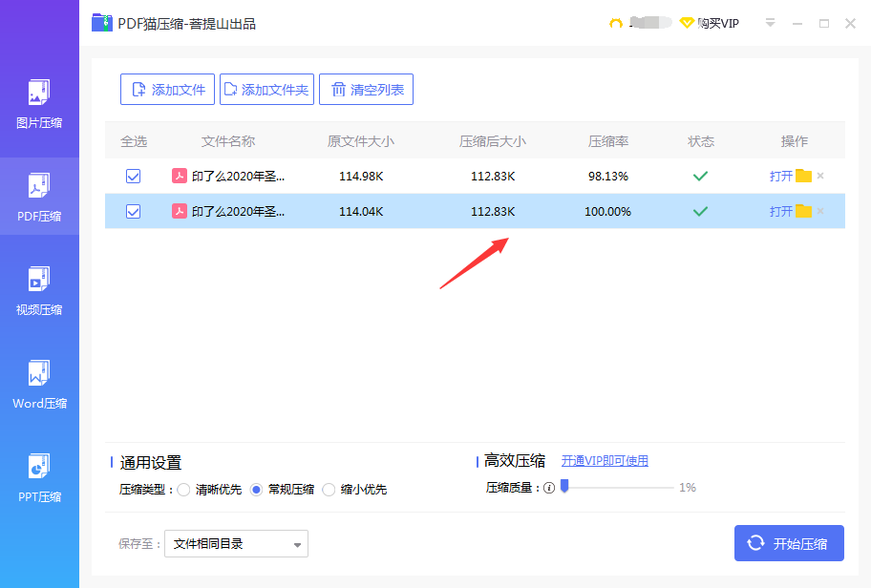The height and width of the screenshot is (588, 871).
Task: Start compression with 开始压缩 button
Action: coord(789,543)
